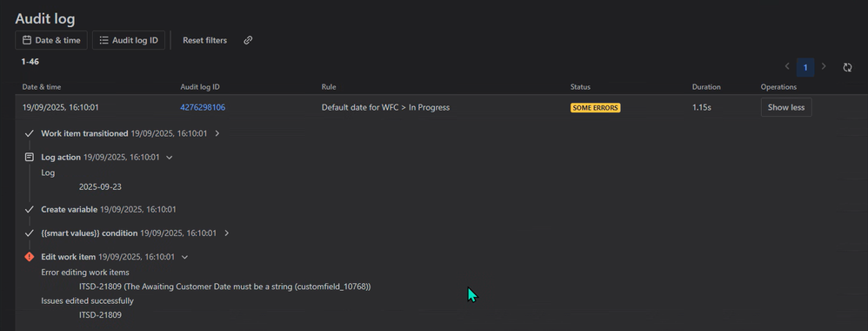Viewport: 868px width, 331px height.
Task: Select page 1 in pagination
Action: 805,68
